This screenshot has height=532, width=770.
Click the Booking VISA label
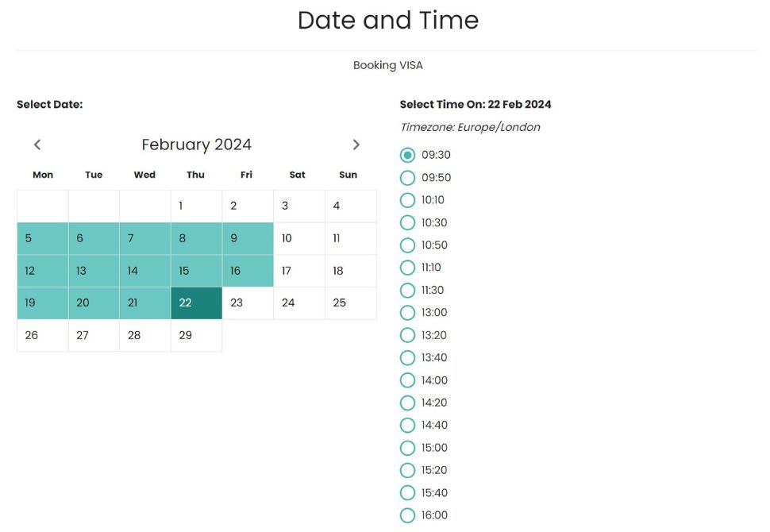(x=388, y=65)
